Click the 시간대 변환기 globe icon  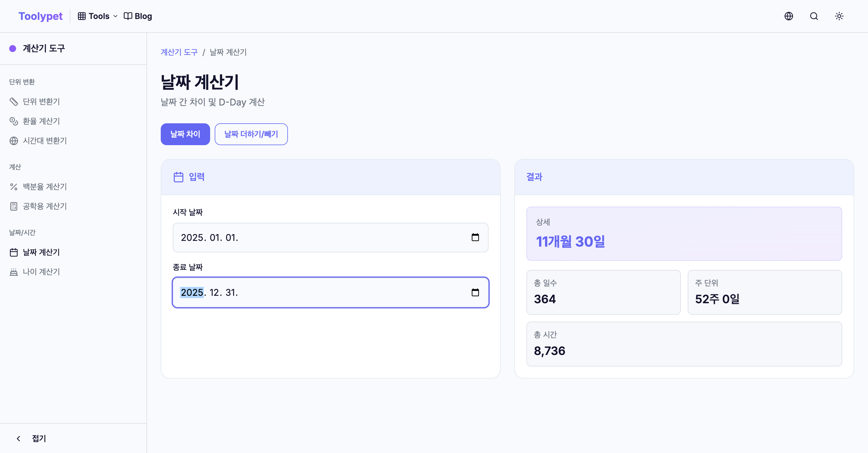(14, 141)
